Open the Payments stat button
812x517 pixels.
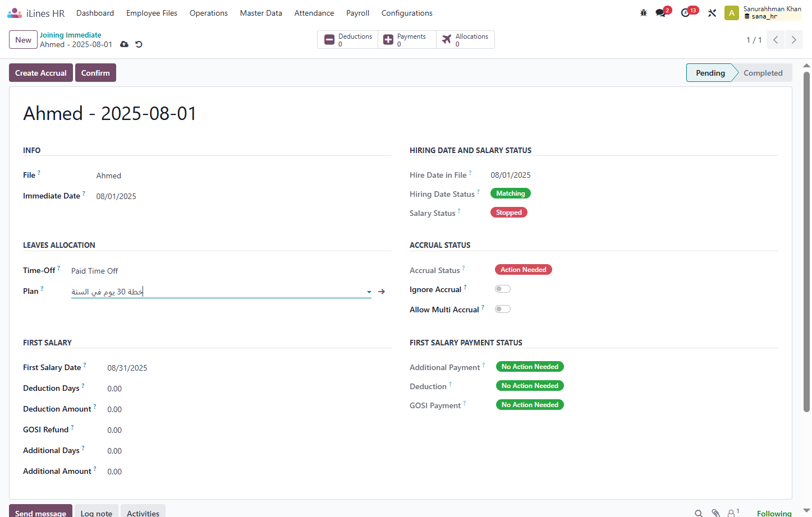point(407,40)
